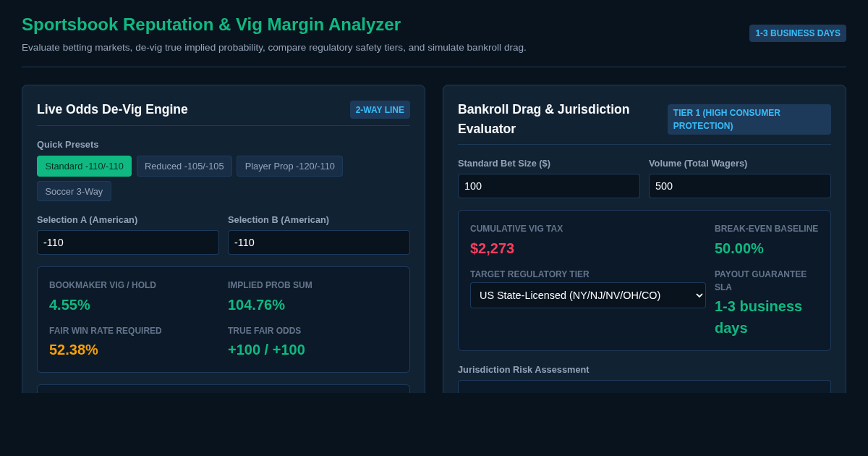Focus the Volume (Total Wagers) input
This screenshot has width=868, height=456.
740,186
